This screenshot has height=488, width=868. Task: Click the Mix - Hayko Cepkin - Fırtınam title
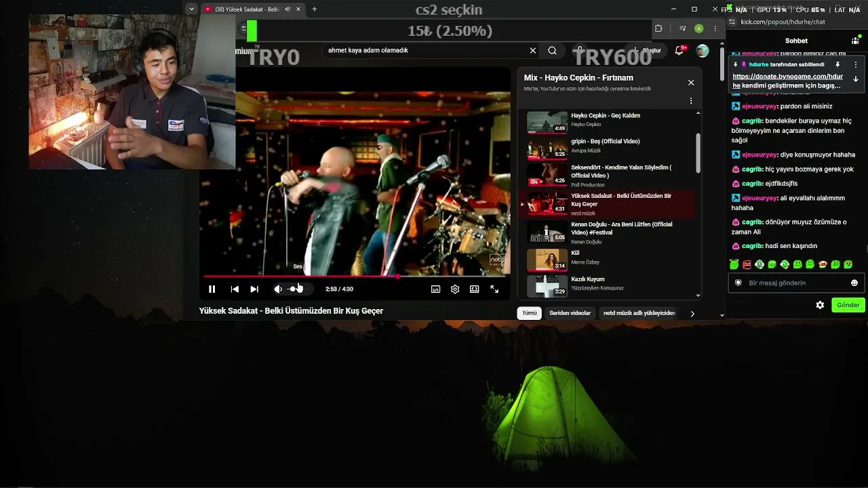coord(578,78)
